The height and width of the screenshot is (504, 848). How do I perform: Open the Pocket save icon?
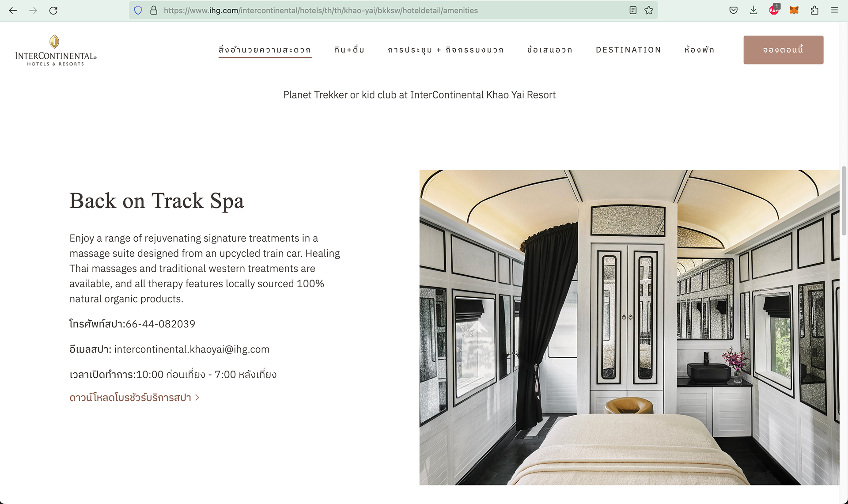(x=733, y=10)
